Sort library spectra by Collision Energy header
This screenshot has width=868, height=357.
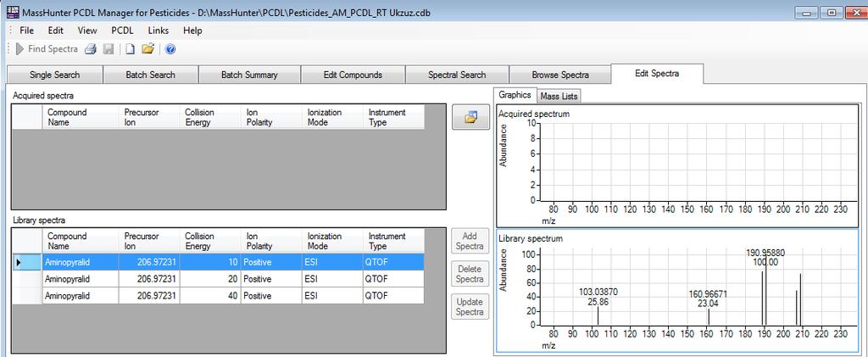click(x=210, y=242)
